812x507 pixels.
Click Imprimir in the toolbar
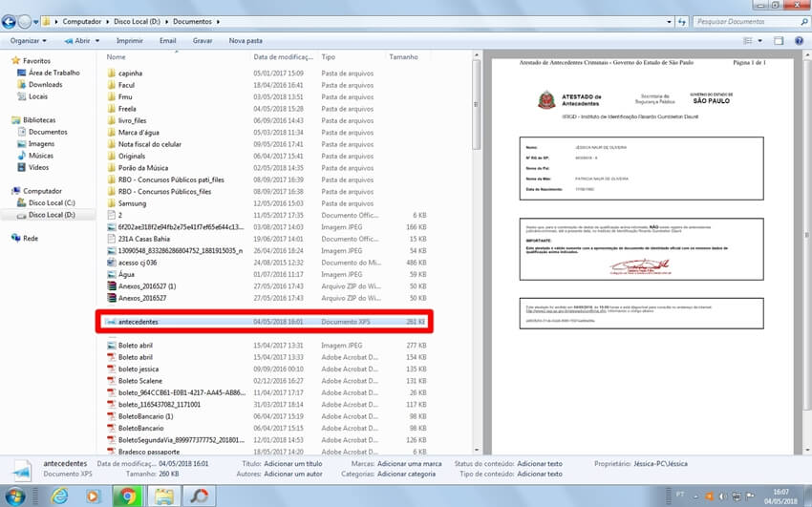pyautogui.click(x=129, y=41)
